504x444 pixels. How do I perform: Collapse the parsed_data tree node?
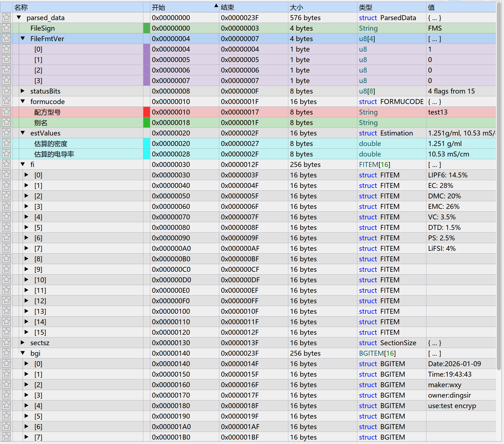[19, 17]
